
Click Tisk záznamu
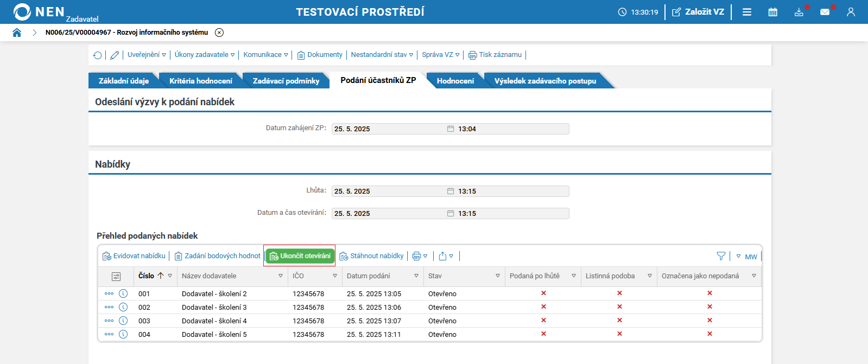coord(495,55)
